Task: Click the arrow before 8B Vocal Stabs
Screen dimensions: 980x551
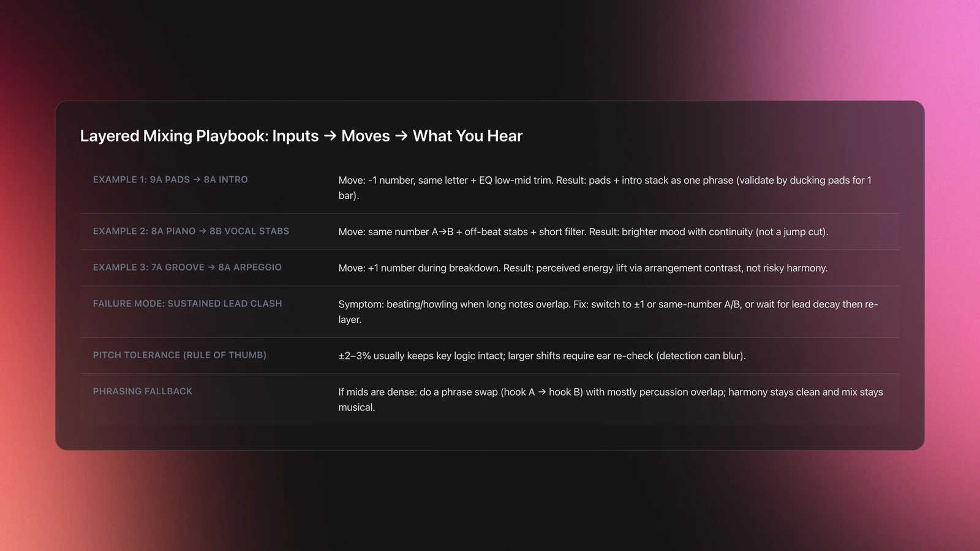Action: (x=203, y=231)
